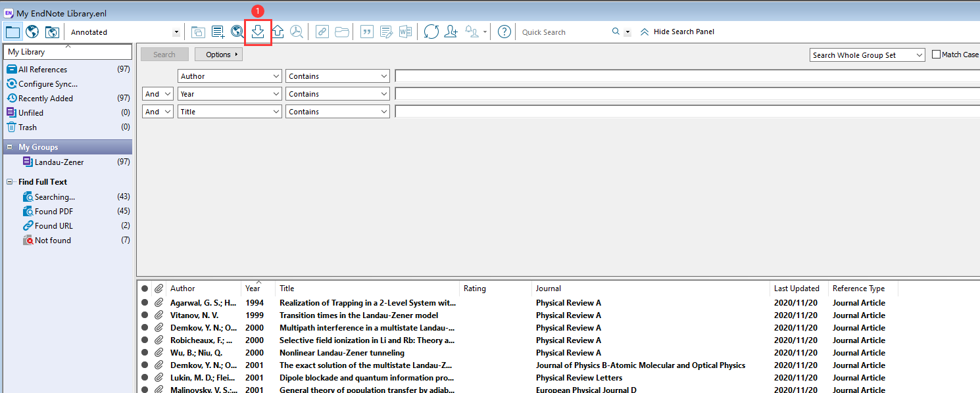Click the Sync Library icon
This screenshot has height=393, width=980.
[x=431, y=32]
